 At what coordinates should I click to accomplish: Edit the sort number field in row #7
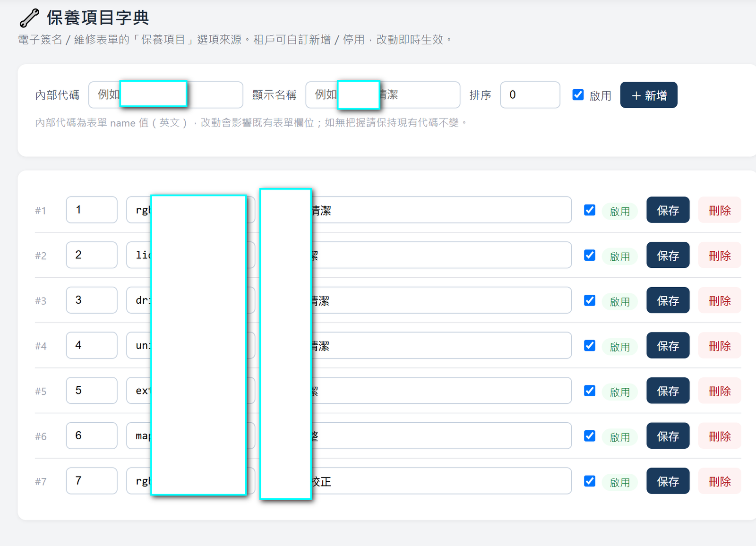[x=92, y=481]
